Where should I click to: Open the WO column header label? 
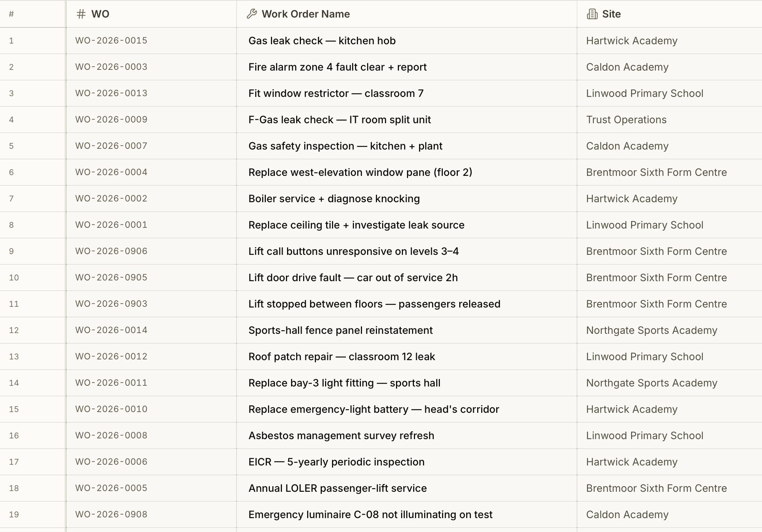pyautogui.click(x=100, y=14)
